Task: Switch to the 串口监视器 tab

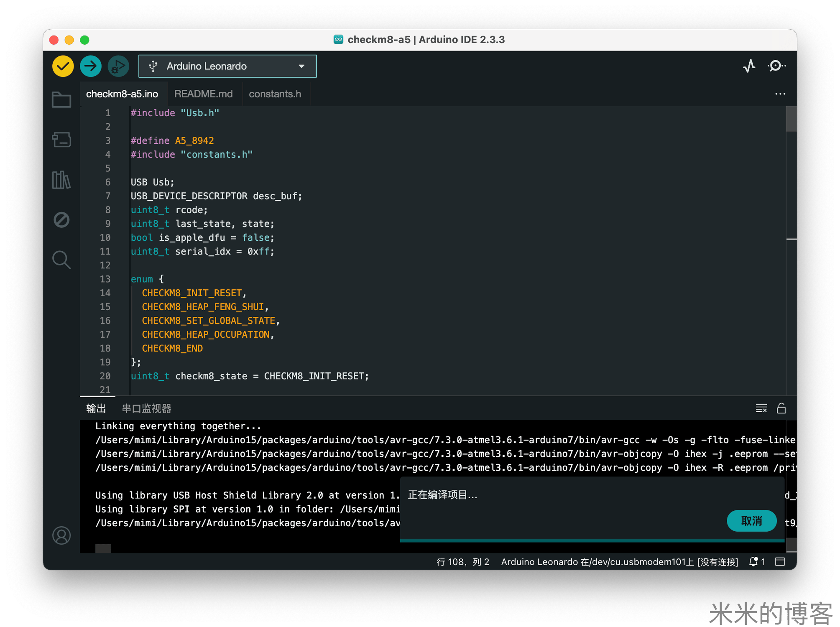Action: coord(146,408)
